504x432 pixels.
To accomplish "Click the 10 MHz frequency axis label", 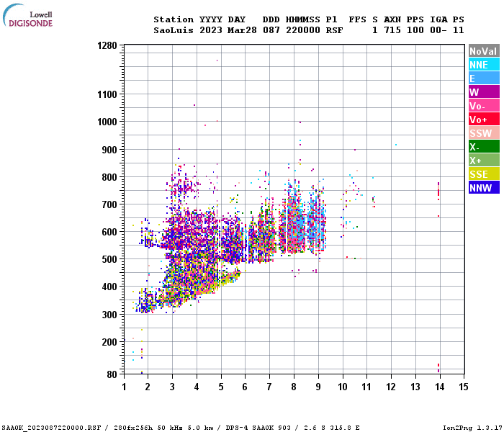I will 343,387.
